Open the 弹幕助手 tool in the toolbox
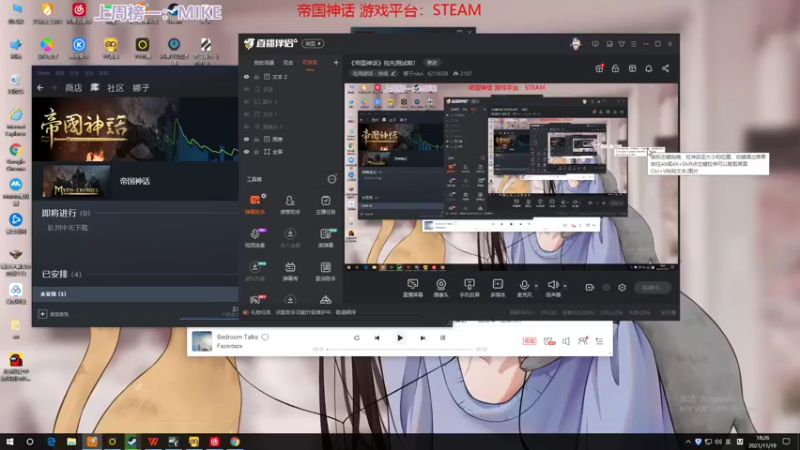Viewport: 800px width, 450px height. point(255,204)
